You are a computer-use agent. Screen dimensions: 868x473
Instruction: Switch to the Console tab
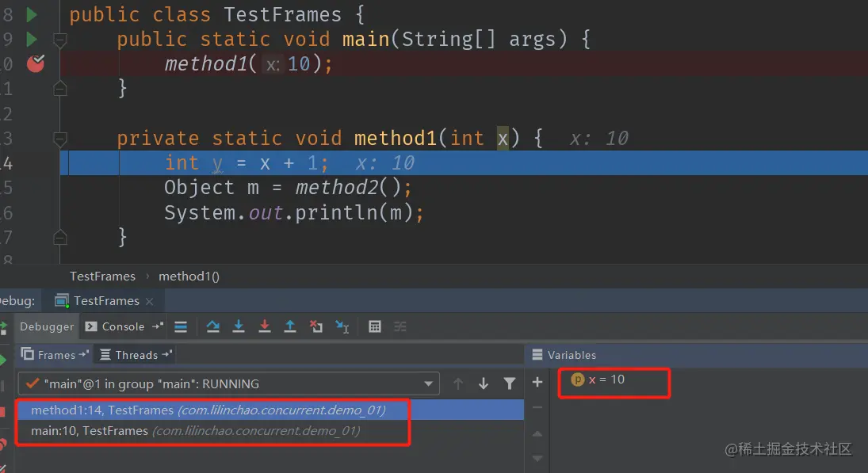[x=115, y=327]
